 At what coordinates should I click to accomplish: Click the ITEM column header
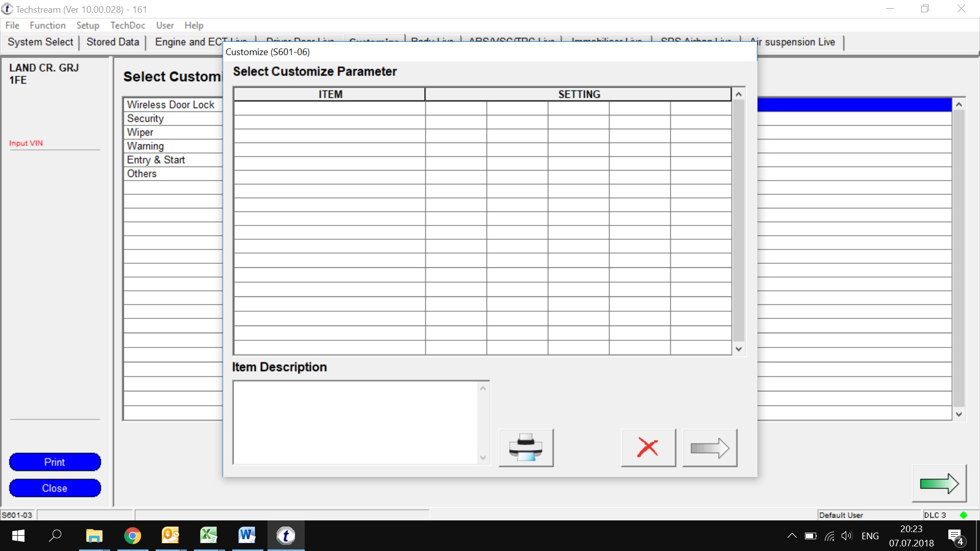(x=330, y=93)
